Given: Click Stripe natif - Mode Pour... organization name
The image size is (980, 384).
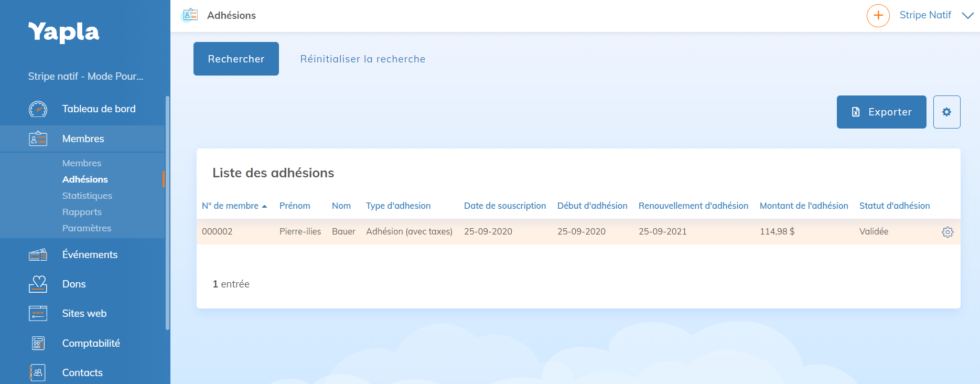Looking at the screenshot, I should click(85, 76).
